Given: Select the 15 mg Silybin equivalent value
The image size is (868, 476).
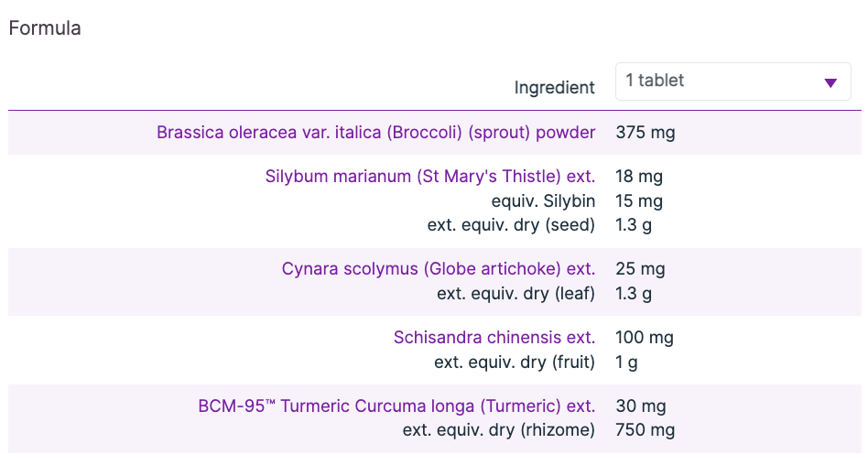Looking at the screenshot, I should pyautogui.click(x=639, y=201).
